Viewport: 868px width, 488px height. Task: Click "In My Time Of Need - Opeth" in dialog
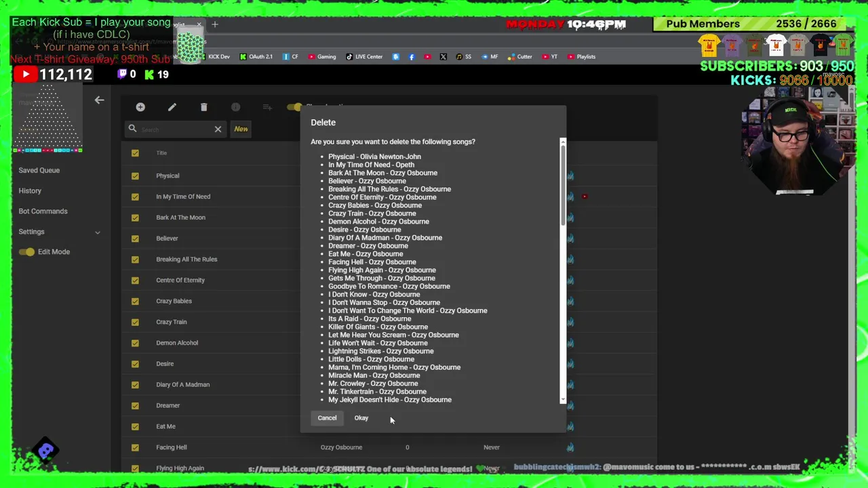[372, 165]
